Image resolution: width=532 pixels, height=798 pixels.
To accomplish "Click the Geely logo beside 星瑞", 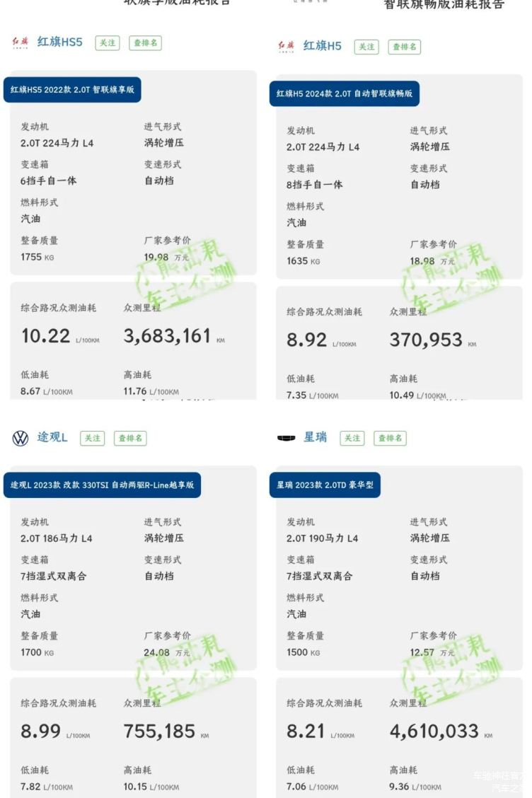I will point(286,438).
